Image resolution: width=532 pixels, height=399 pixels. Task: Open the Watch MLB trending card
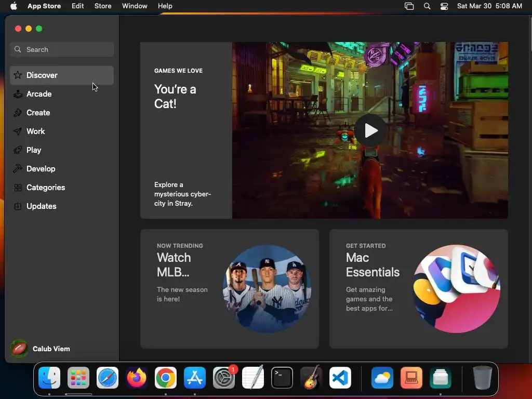[229, 289]
